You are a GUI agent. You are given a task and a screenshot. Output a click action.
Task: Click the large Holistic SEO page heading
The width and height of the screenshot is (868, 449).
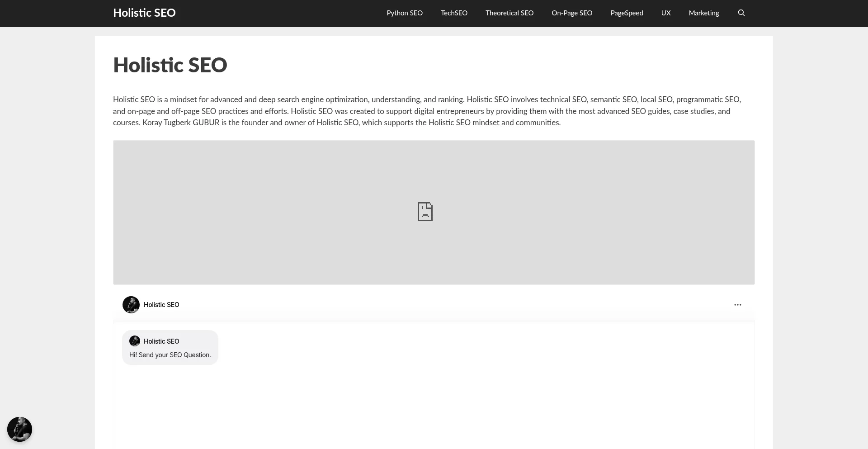click(x=170, y=65)
